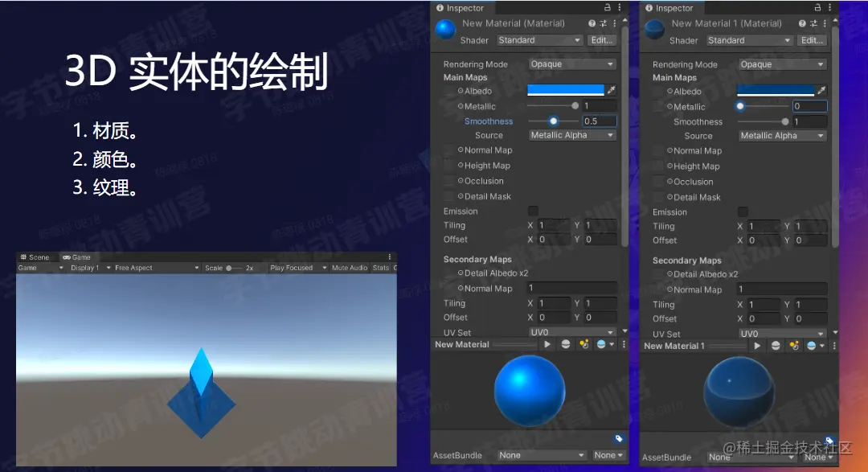The height and width of the screenshot is (472, 868).
Task: Click the Edit... button for New Material 1 shader
Action: click(812, 40)
